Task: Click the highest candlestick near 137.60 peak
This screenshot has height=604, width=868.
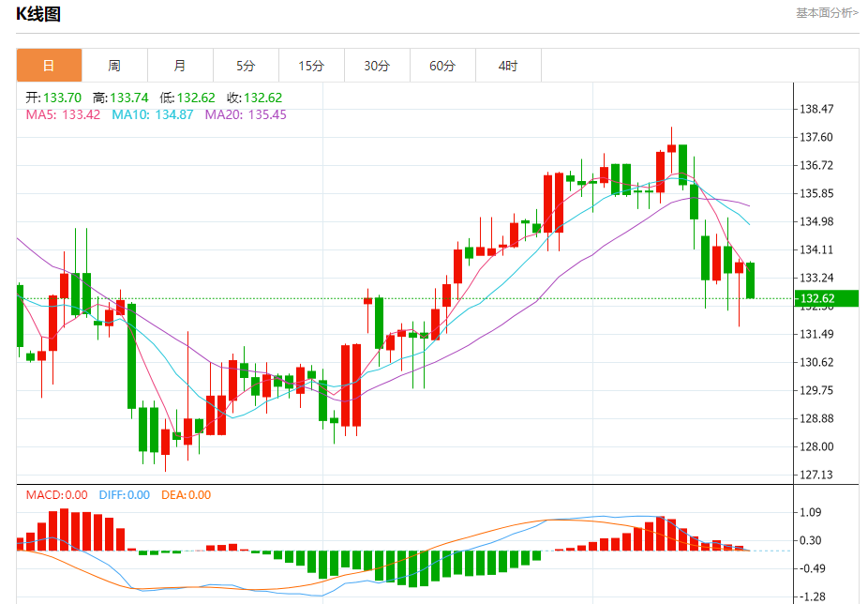Action: (671, 148)
